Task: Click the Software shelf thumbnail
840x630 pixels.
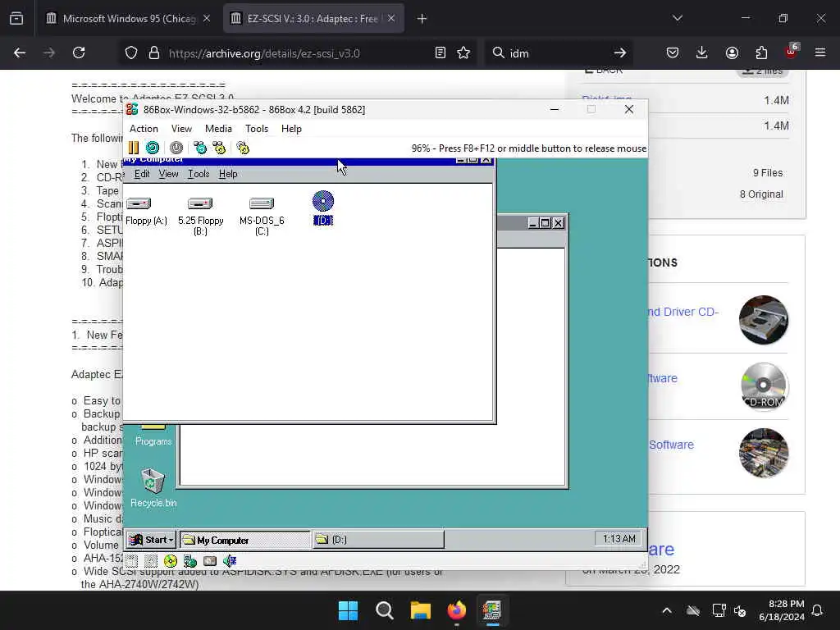Action: click(764, 453)
